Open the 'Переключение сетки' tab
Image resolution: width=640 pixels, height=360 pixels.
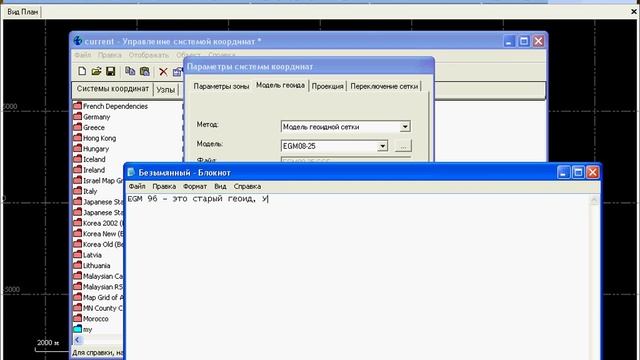pyautogui.click(x=384, y=86)
